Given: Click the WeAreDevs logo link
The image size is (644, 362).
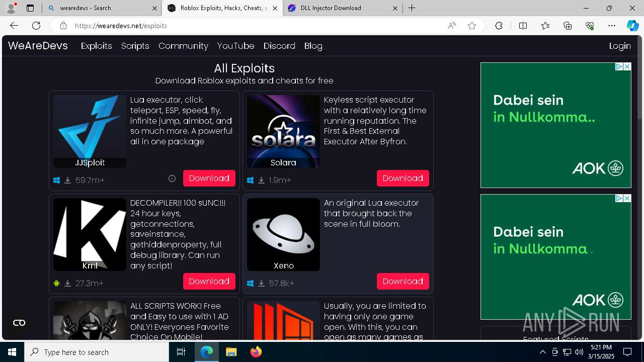Looking at the screenshot, I should (38, 46).
